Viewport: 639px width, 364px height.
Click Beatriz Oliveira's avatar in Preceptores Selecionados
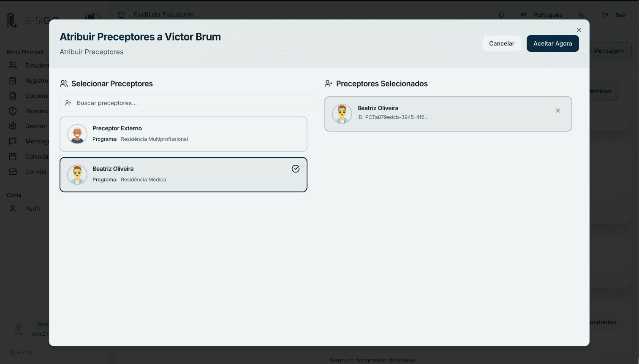[x=342, y=114]
